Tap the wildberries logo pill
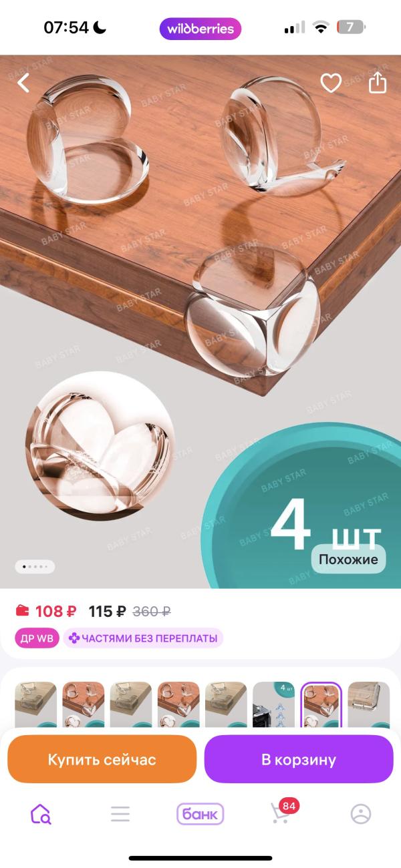Screen dimensions: 401x868 pyautogui.click(x=200, y=29)
